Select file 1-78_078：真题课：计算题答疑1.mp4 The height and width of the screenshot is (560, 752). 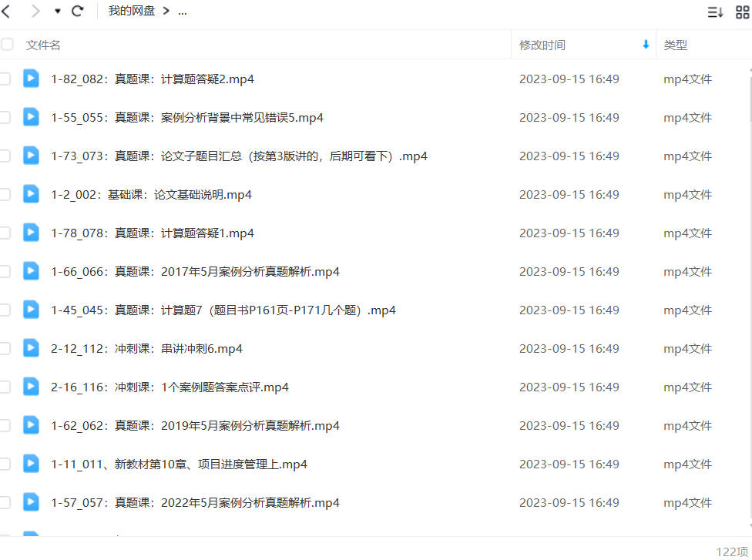pos(153,233)
